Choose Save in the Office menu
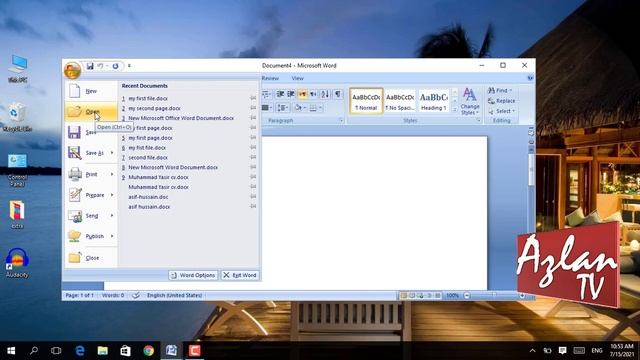This screenshot has width=640, height=360. [x=91, y=132]
